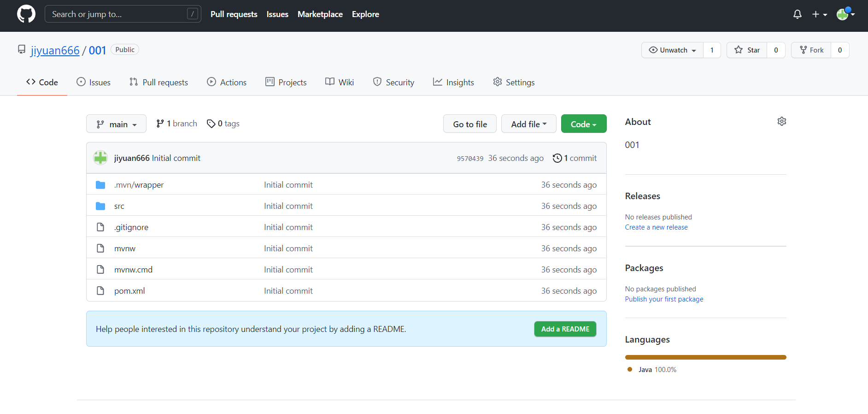This screenshot has width=868, height=414.
Task: Open the user avatar menu
Action: tap(846, 14)
